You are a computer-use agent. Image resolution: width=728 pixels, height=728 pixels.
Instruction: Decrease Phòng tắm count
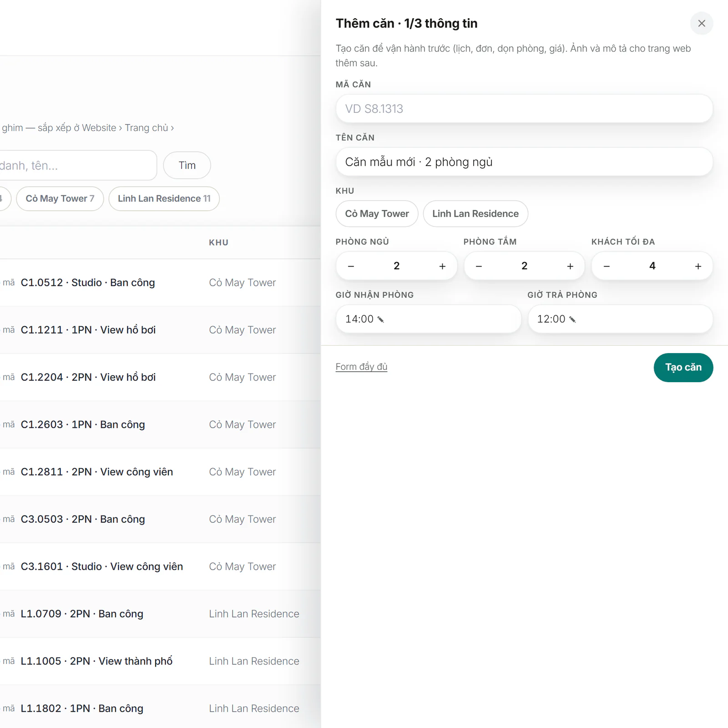[479, 266]
